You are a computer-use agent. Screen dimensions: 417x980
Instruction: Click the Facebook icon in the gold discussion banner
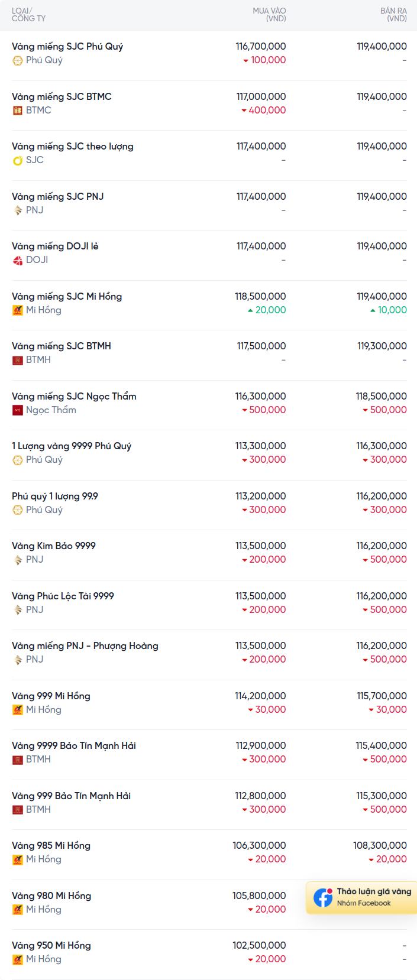[323, 898]
